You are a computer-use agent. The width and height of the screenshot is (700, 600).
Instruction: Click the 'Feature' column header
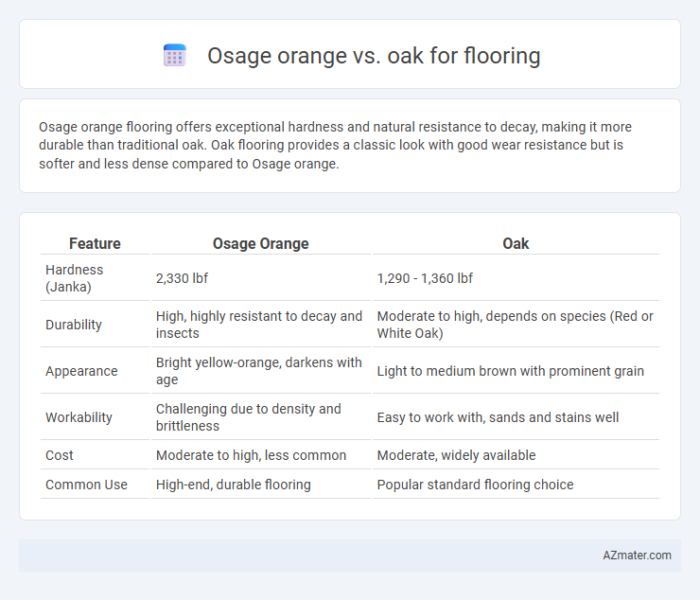[x=95, y=243]
